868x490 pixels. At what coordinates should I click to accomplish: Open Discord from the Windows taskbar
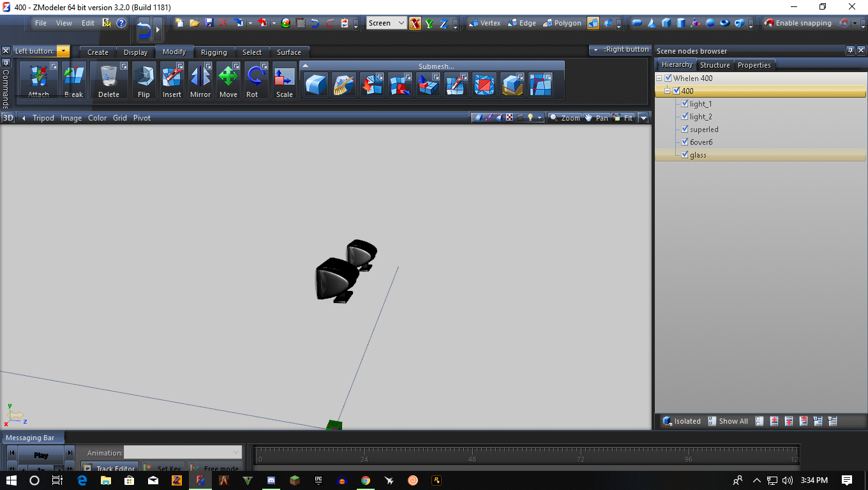(271, 480)
